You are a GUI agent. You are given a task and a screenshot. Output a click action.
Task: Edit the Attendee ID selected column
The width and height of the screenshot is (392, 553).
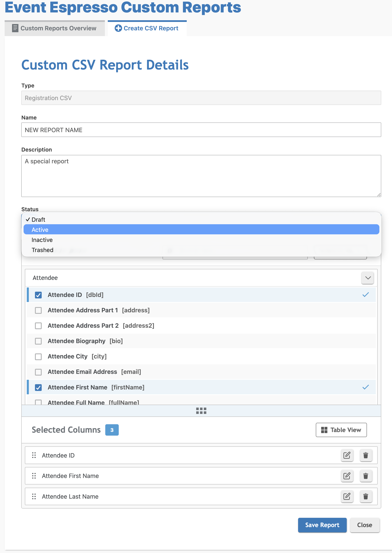point(347,455)
